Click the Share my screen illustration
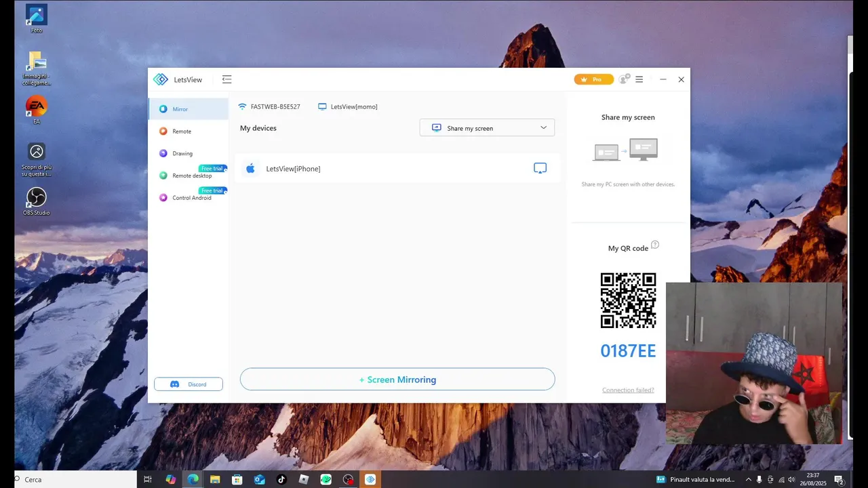This screenshot has height=488, width=868. (625, 150)
